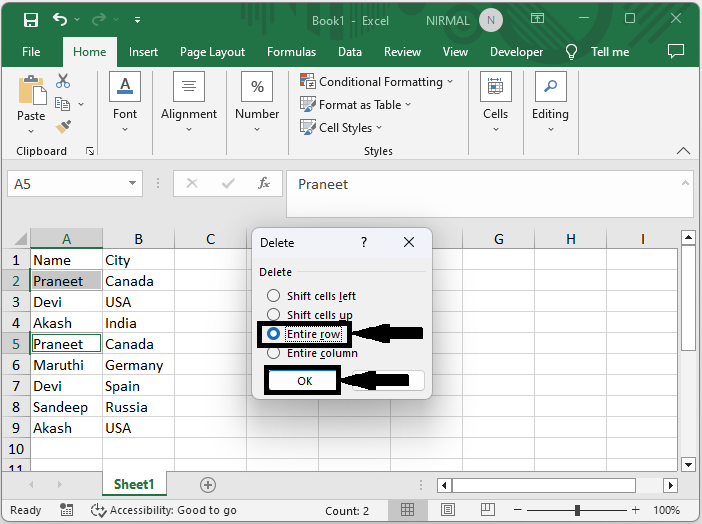Click the Redo arrow icon
The image size is (702, 524).
tap(98, 19)
